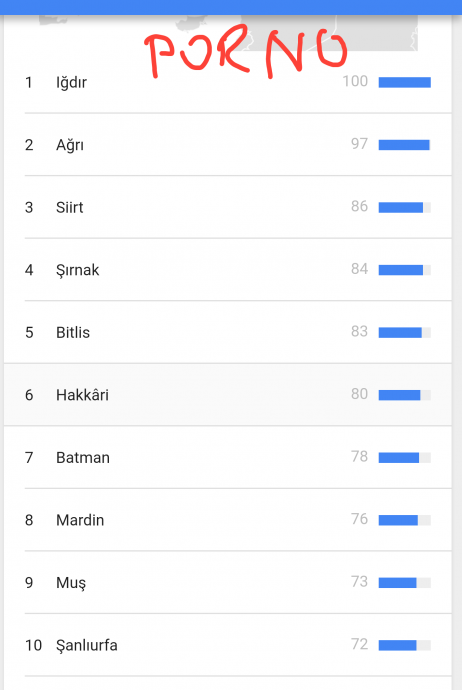Click the map thumbnail at top
This screenshot has width=462, height=690.
point(228,33)
